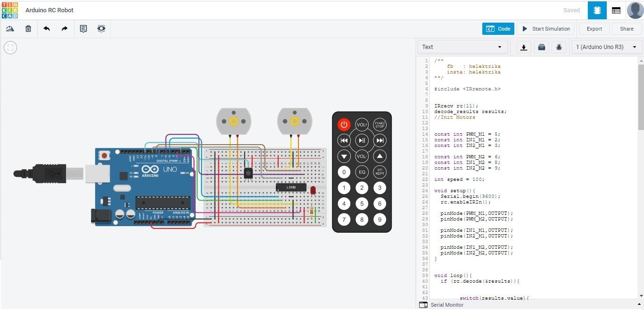
Task: Click EQ on the IR remote
Action: pyautogui.click(x=362, y=172)
